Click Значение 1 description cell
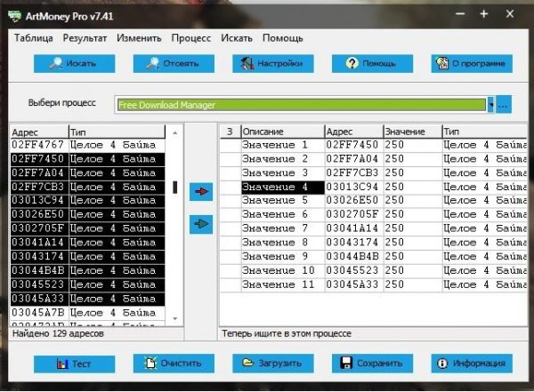 tap(283, 145)
